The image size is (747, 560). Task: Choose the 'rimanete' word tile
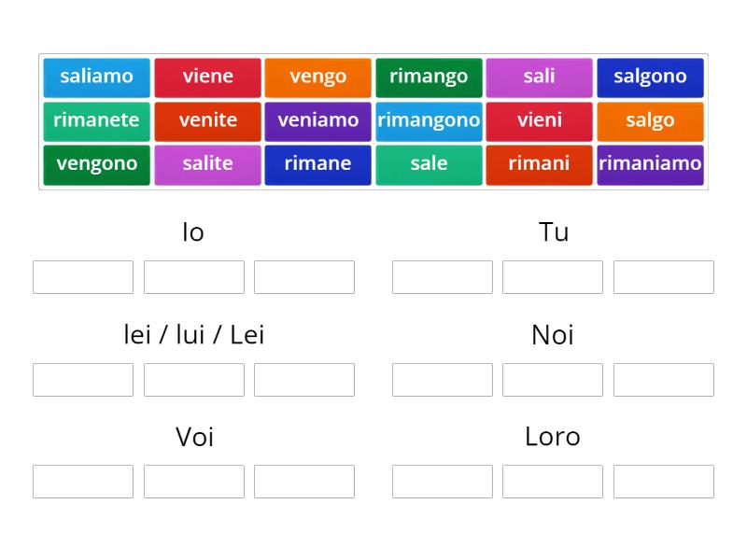(x=97, y=121)
